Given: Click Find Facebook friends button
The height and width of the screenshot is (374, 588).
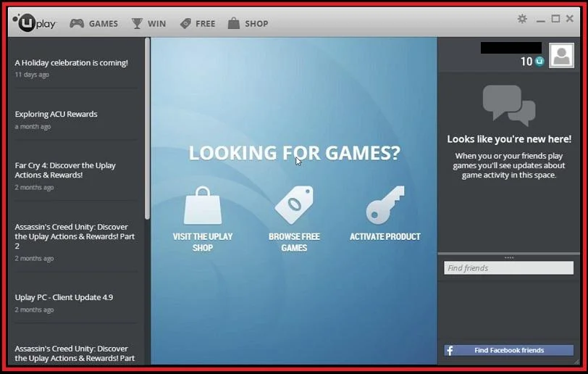Looking at the screenshot, I should click(508, 350).
